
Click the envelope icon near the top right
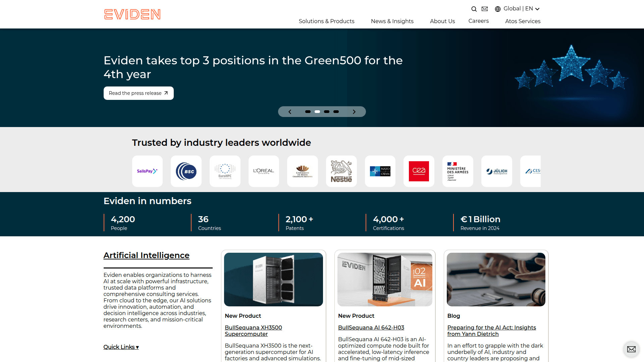tap(485, 9)
